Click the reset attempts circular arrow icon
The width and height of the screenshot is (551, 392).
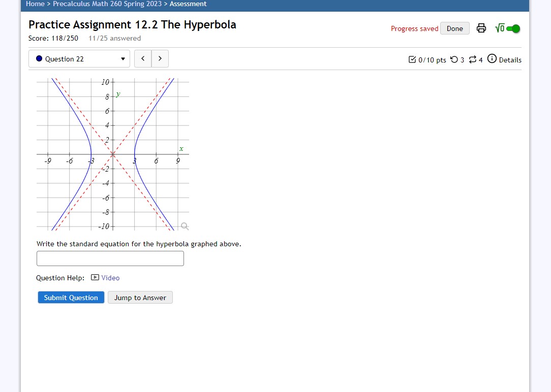(x=455, y=60)
